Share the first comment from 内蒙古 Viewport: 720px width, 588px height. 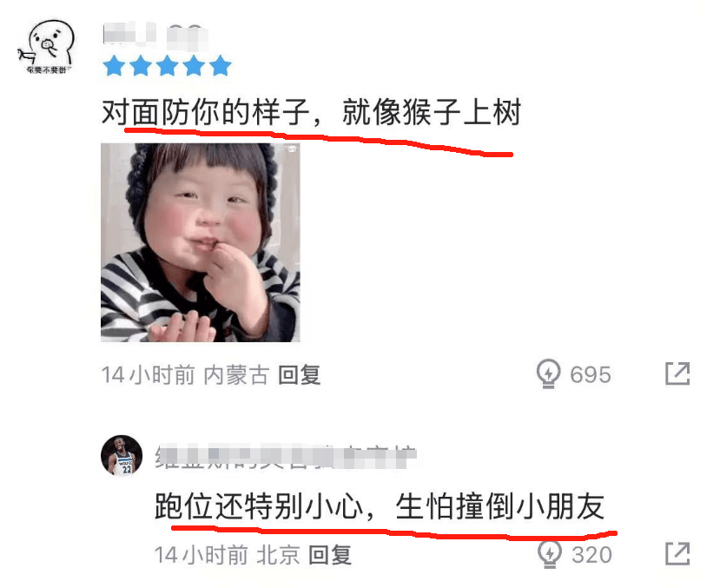[x=677, y=373]
